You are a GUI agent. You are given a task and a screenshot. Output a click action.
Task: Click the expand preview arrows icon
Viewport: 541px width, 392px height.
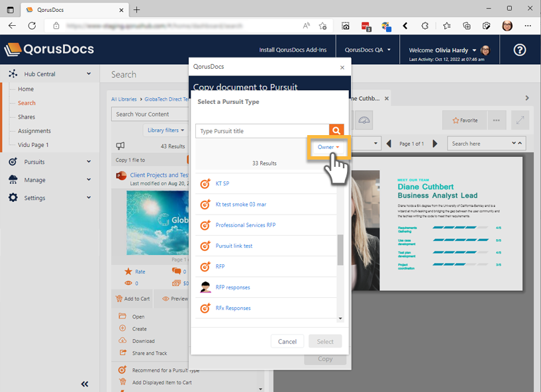[x=520, y=121]
